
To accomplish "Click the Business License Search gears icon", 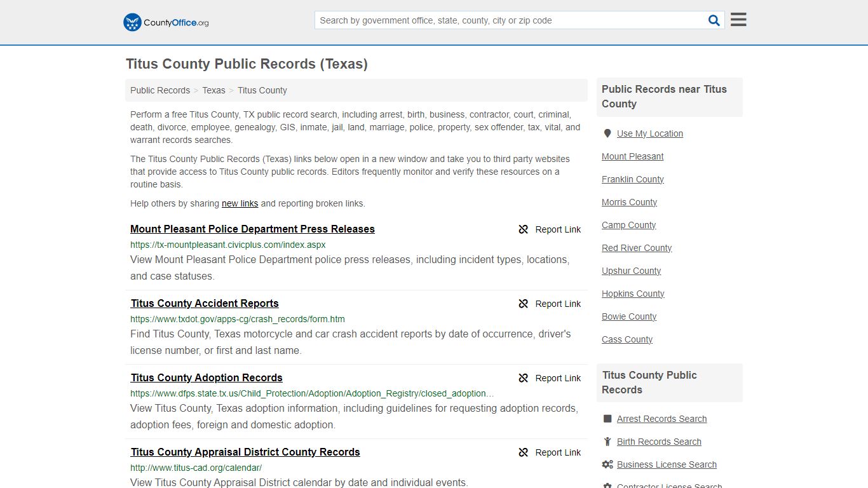I will point(607,464).
